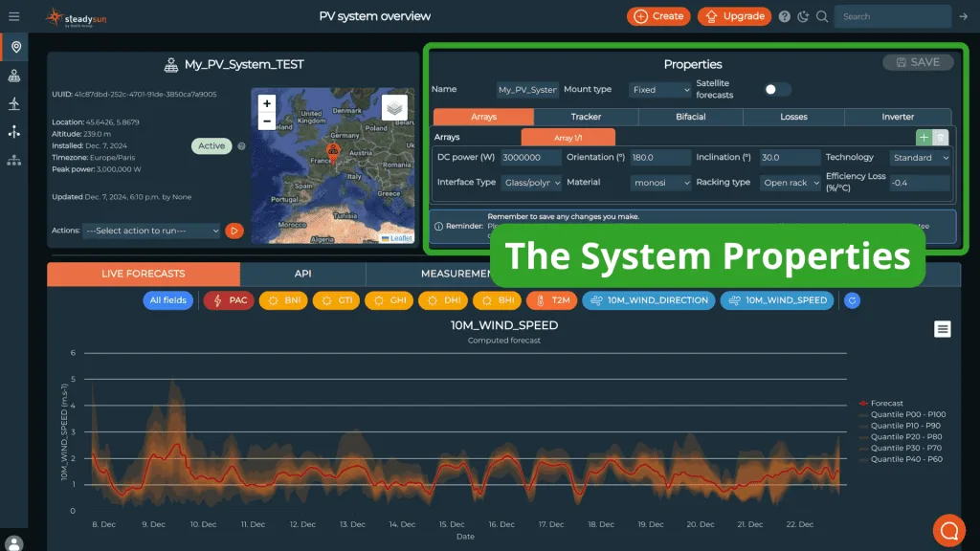
Task: Open the chart export menu icon
Action: [942, 328]
